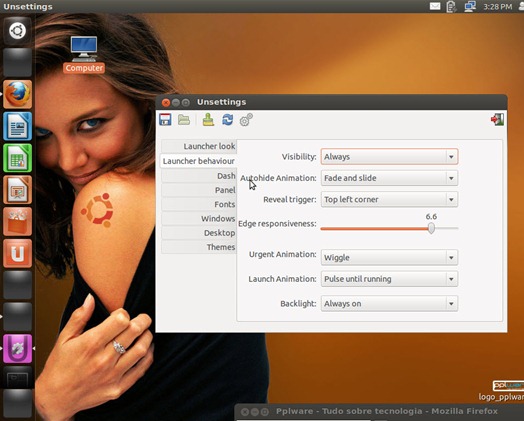The width and height of the screenshot is (524, 421).
Task: Click the Apply stamp icon in Unsettings toolbar
Action: click(208, 120)
